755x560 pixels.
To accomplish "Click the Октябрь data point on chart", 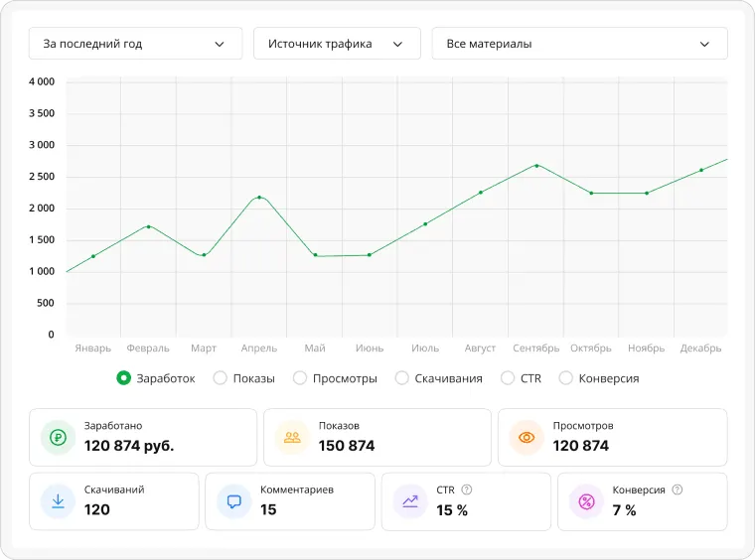I will [x=591, y=193].
